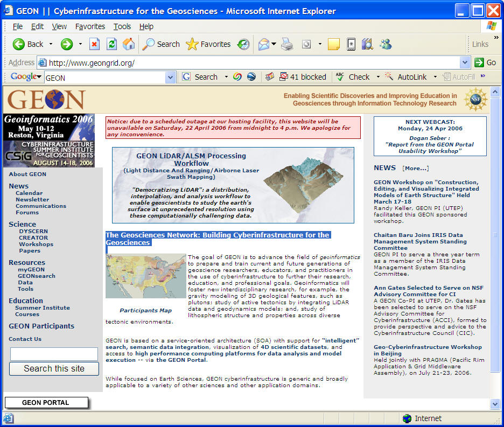
Task: Open AutoLink dropdown arrow
Action: 435,77
